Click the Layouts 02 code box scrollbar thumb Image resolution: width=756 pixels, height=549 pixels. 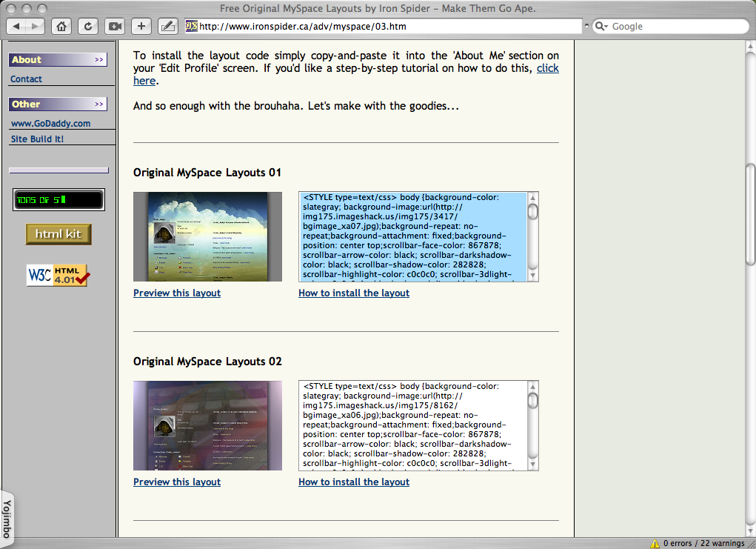(x=533, y=400)
